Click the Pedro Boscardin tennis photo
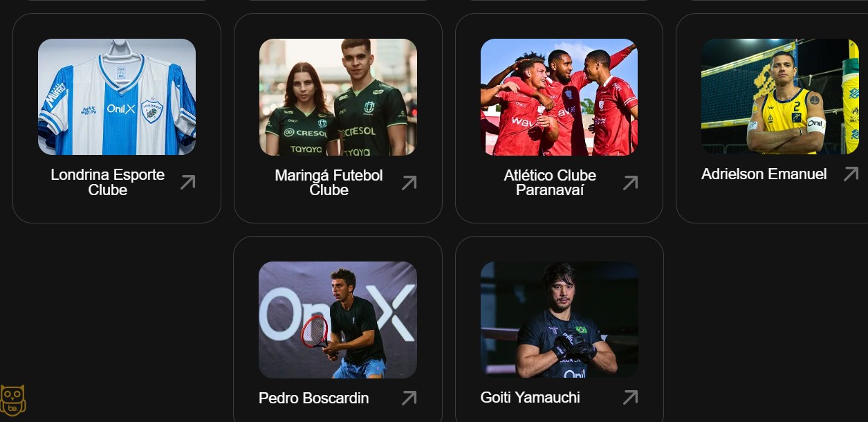 coord(338,320)
